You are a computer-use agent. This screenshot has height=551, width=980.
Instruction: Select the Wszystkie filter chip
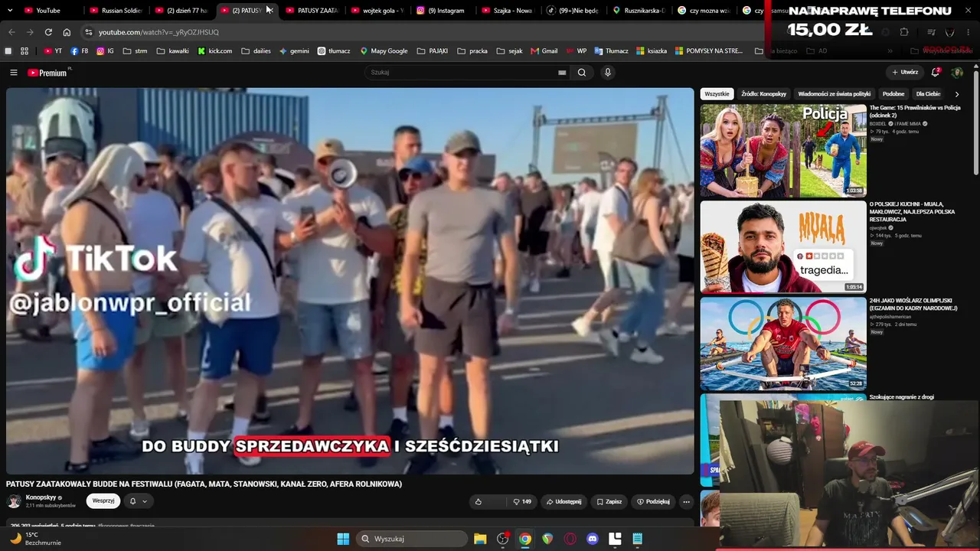tap(717, 94)
